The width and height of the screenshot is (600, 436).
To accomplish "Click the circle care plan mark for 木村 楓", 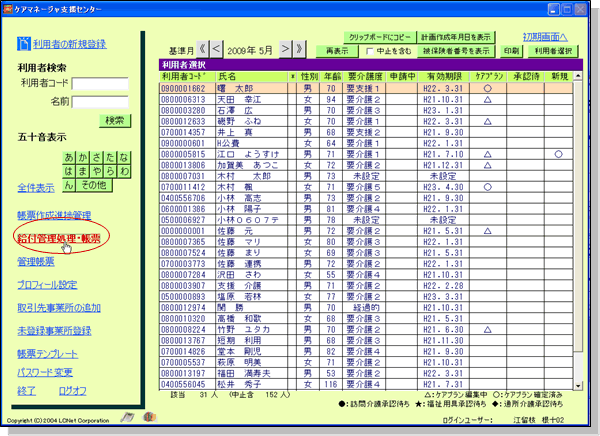I will click(x=488, y=187).
